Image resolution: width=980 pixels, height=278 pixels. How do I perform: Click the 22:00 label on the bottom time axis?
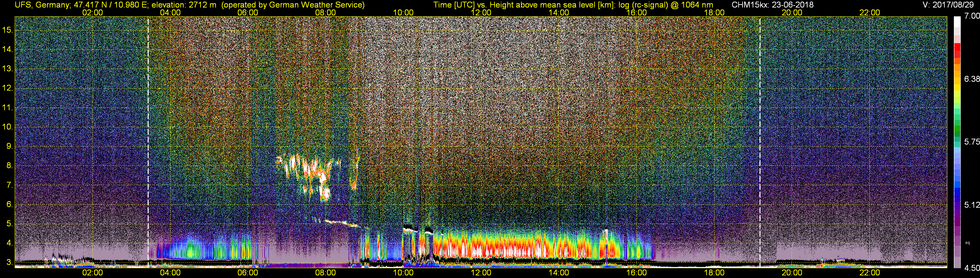pyautogui.click(x=870, y=273)
